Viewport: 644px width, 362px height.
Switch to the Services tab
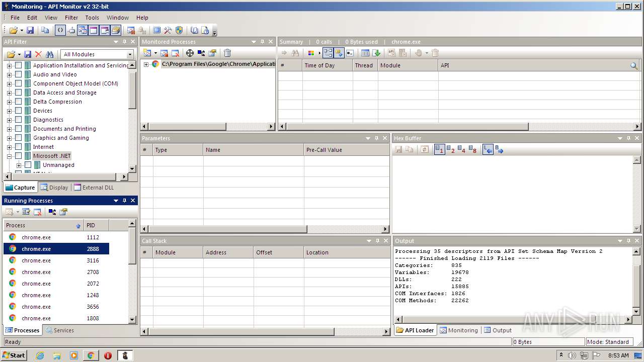click(x=59, y=330)
